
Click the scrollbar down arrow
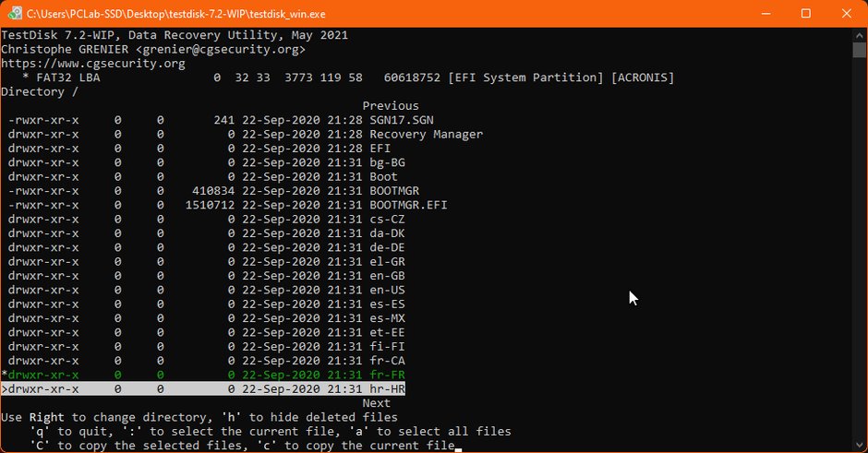[x=859, y=446]
